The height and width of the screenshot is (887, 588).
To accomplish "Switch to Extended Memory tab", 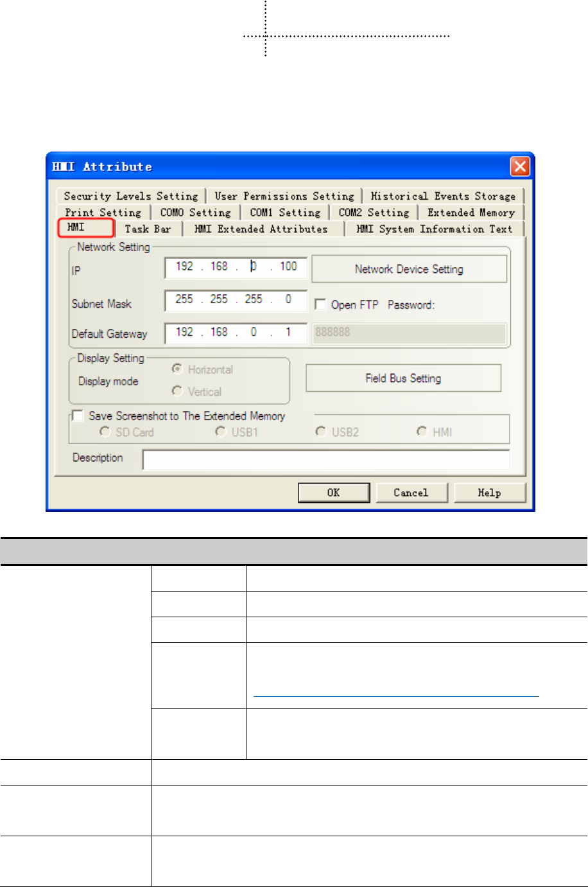I will pos(471,213).
